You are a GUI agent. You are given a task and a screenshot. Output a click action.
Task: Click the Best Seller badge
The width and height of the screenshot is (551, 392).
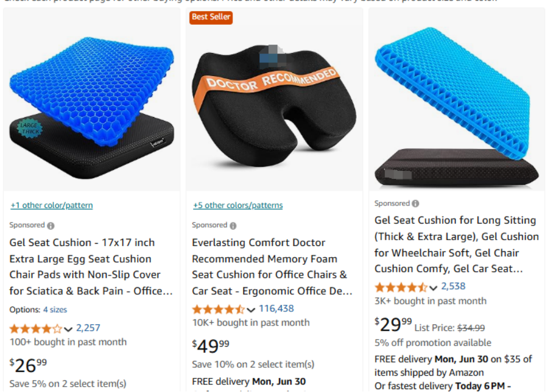[211, 17]
